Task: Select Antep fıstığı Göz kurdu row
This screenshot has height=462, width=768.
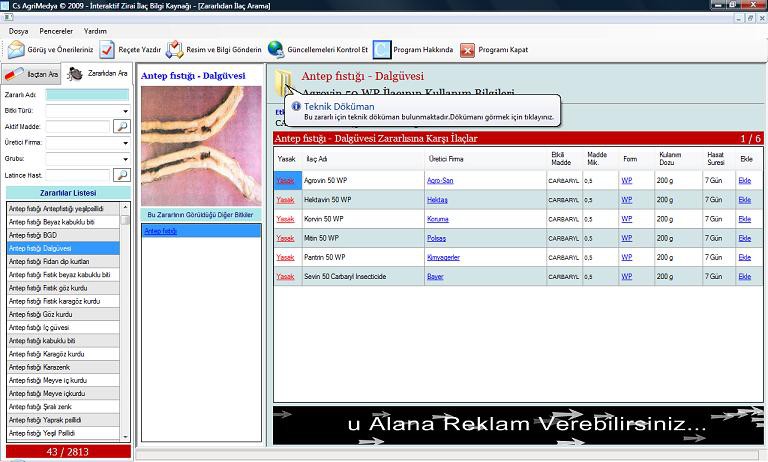Action: coord(63,315)
